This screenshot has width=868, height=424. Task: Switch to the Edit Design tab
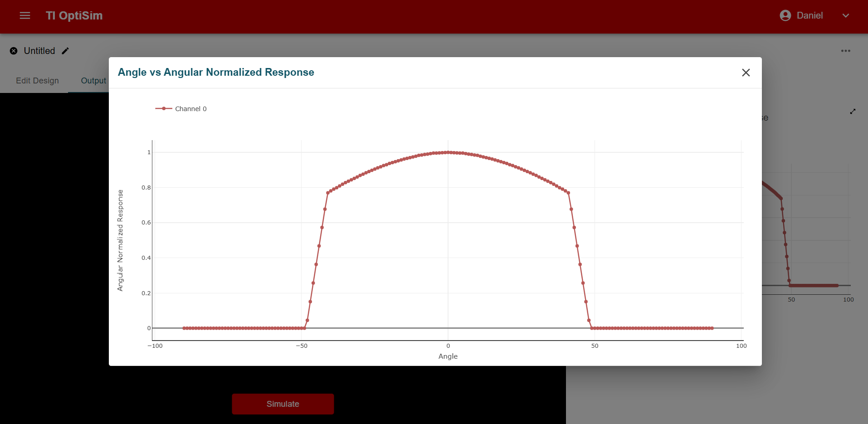(x=37, y=81)
